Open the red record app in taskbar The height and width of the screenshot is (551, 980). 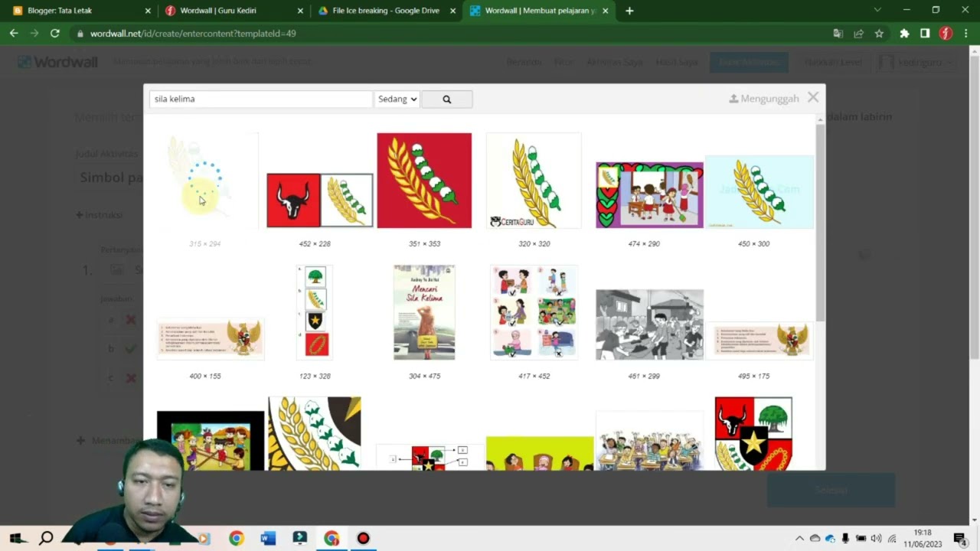point(363,539)
